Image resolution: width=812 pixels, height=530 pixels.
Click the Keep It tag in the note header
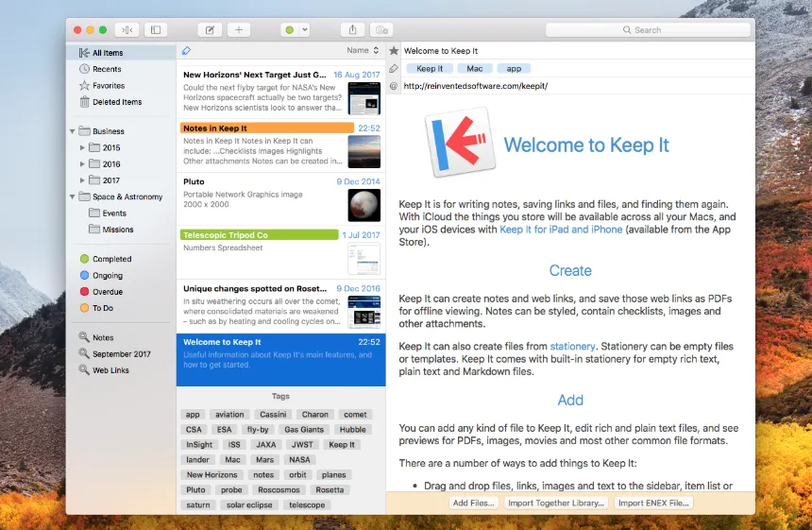[430, 68]
